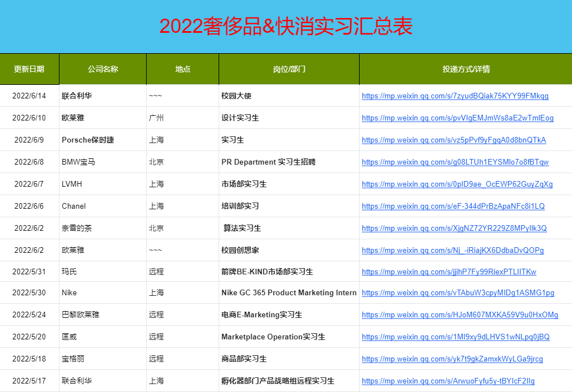The image size is (572, 392).
Task: Select the position cell 电商E-Marketing实习生
Action: pos(289,315)
